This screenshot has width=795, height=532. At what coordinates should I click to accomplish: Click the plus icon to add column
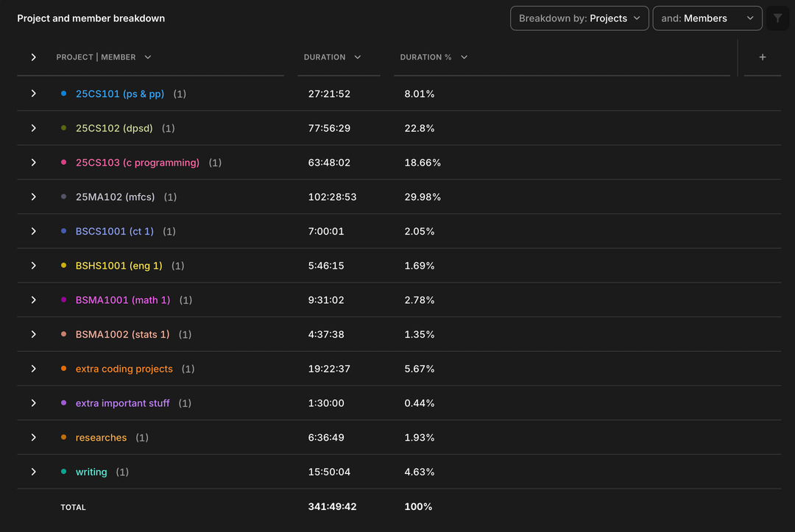coord(762,57)
